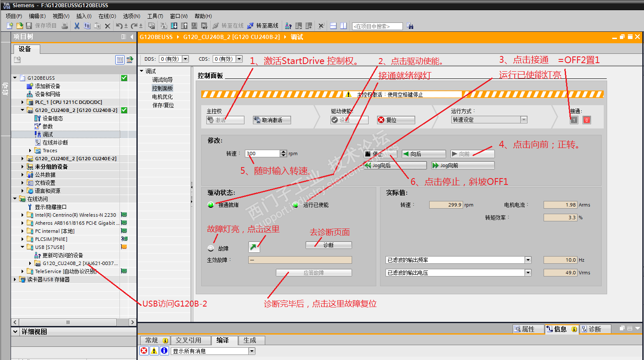
Task: Open the CDS dropdown
Action: (x=239, y=59)
